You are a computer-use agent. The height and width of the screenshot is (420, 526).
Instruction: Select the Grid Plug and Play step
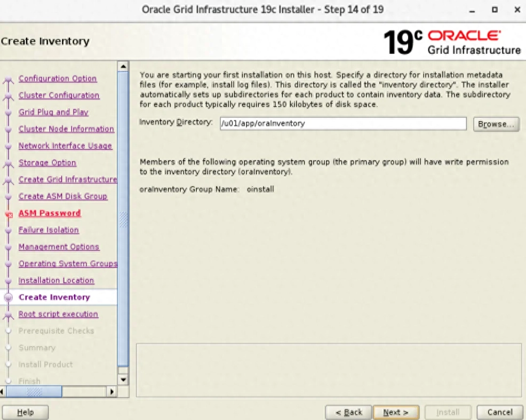(x=53, y=112)
